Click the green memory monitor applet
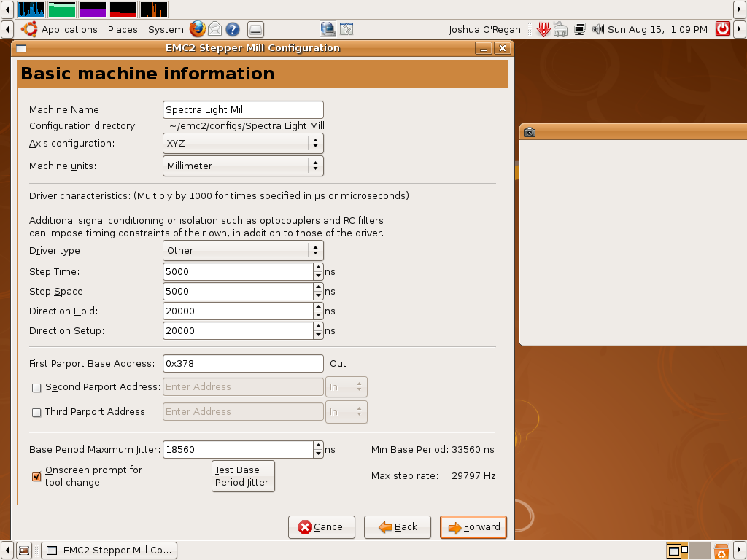The height and width of the screenshot is (560, 747). click(62, 9)
